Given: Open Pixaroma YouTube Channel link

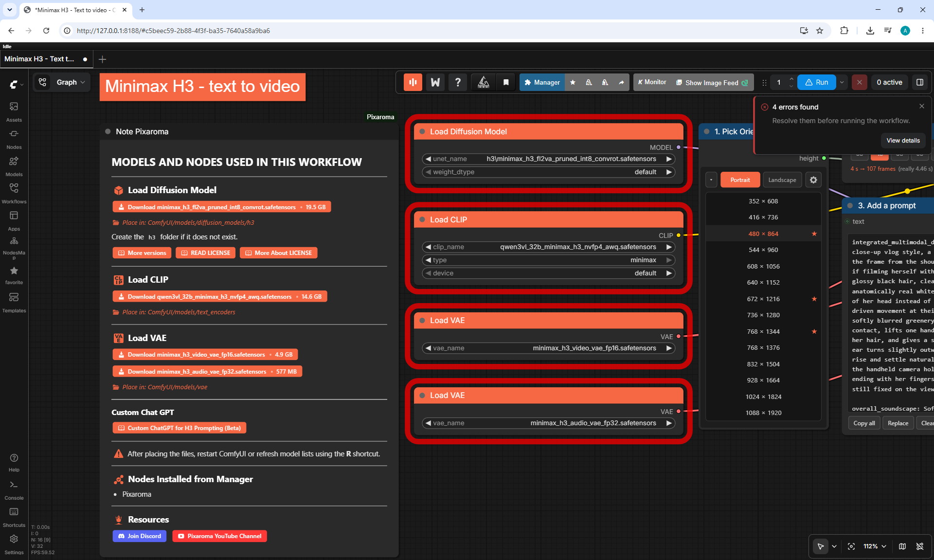Looking at the screenshot, I should (219, 536).
